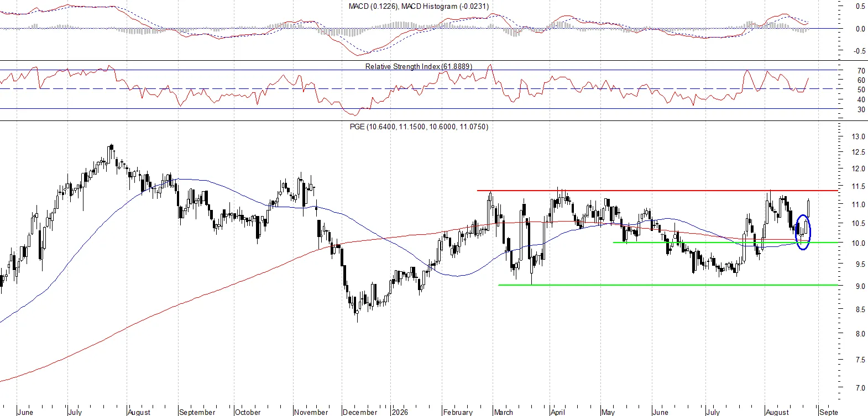Select the 7.5 price axis label

coord(861,360)
